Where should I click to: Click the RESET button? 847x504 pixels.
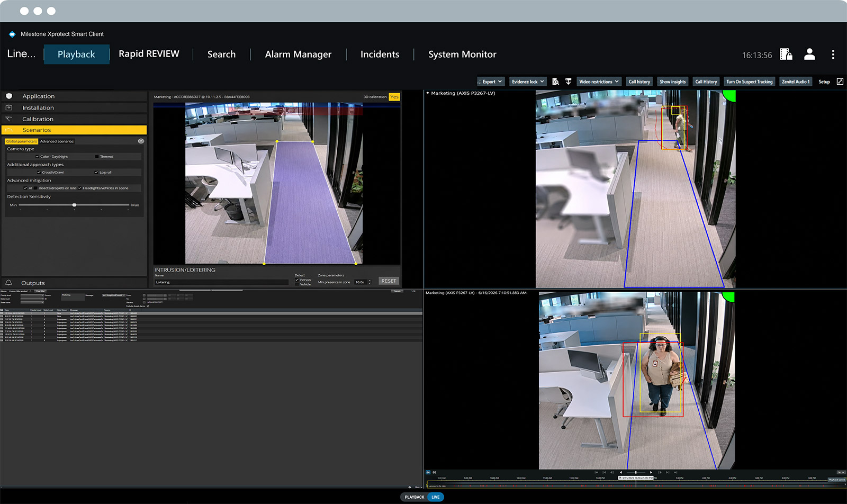(x=389, y=281)
